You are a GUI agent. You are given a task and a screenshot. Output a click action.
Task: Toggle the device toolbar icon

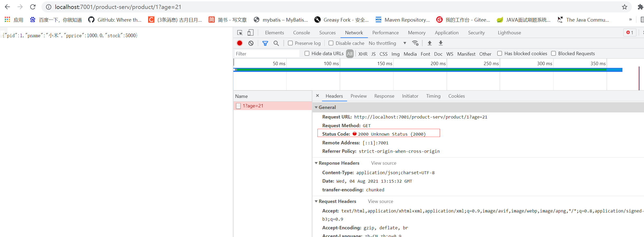[250, 33]
